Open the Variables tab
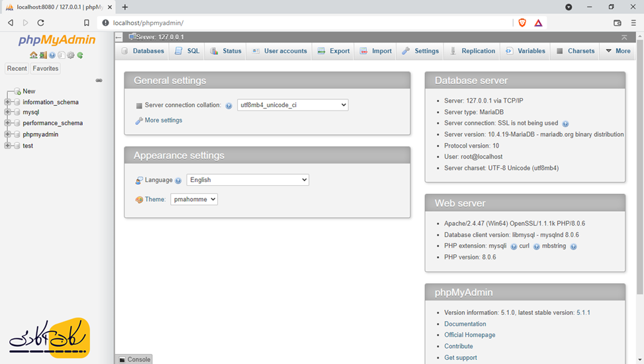This screenshot has height=364, width=644. tap(526, 51)
